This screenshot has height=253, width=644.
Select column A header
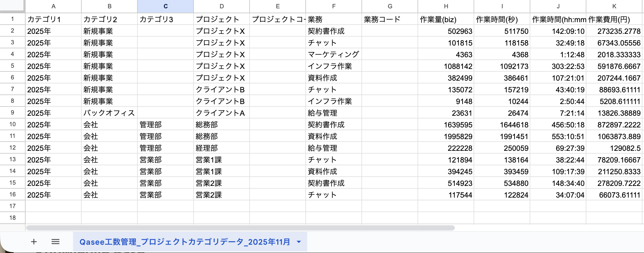point(53,6)
